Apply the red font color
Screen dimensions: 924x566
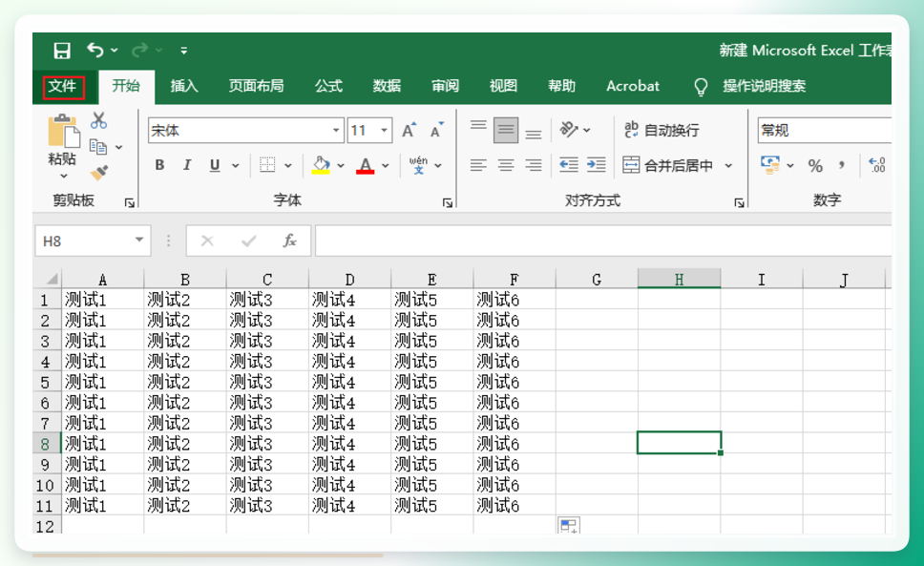click(x=366, y=165)
